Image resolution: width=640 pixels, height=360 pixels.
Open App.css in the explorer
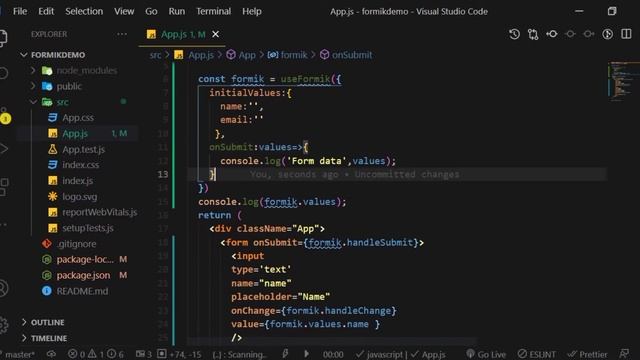pyautogui.click(x=78, y=118)
